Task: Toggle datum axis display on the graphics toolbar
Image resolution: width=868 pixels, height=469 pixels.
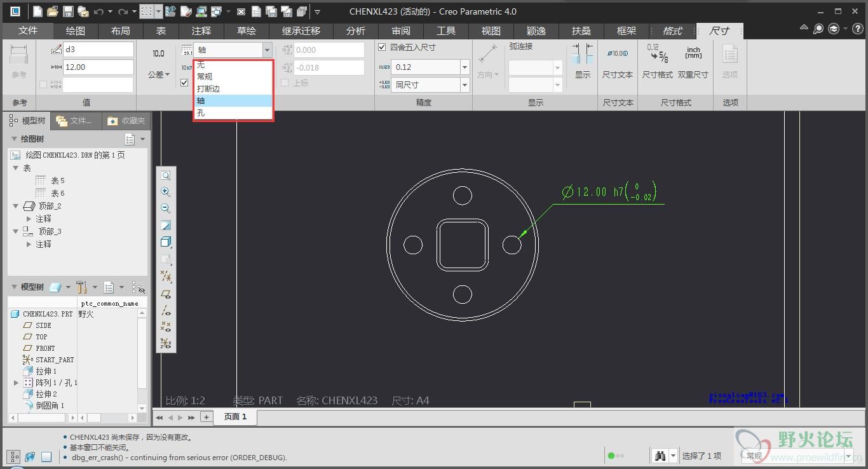Action: [166, 311]
